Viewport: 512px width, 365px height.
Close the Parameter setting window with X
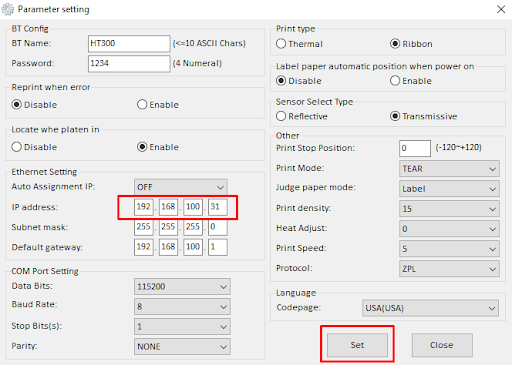pos(501,9)
